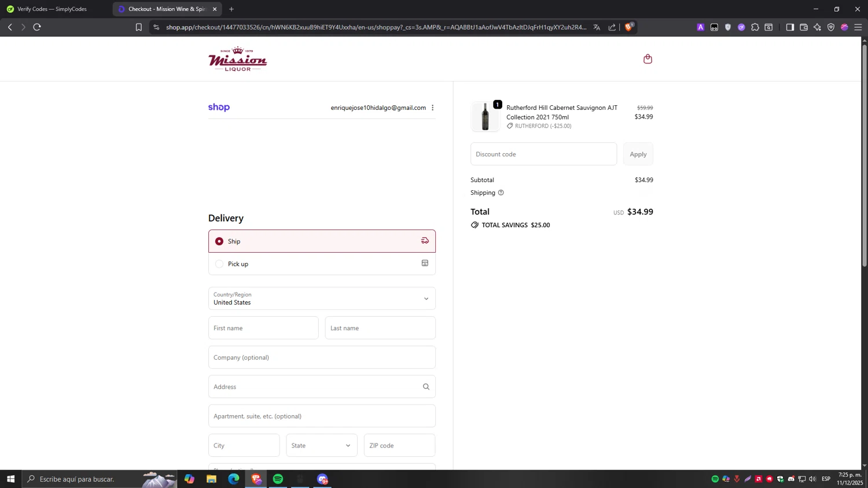The image size is (868, 488).
Task: Click the browser address bar URL
Action: pyautogui.click(x=376, y=27)
